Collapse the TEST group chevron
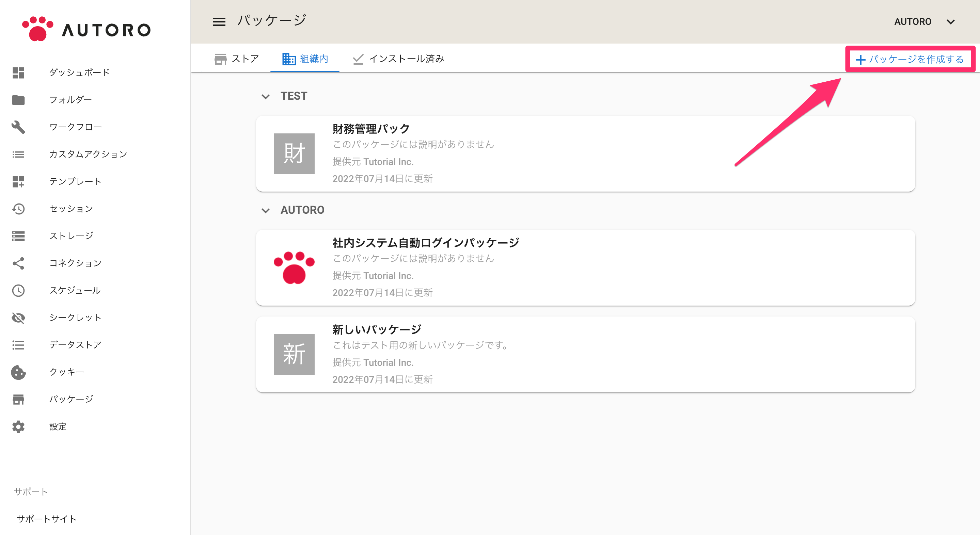This screenshot has height=535, width=980. pos(266,97)
